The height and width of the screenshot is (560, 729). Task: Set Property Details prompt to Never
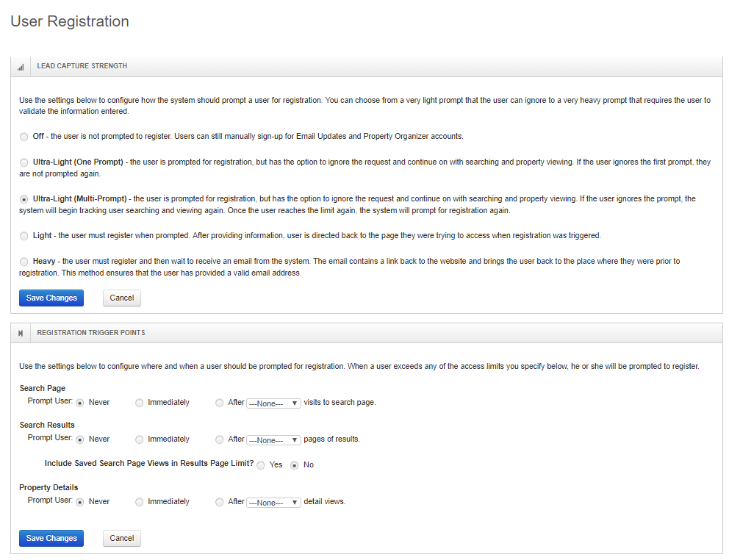pos(80,502)
